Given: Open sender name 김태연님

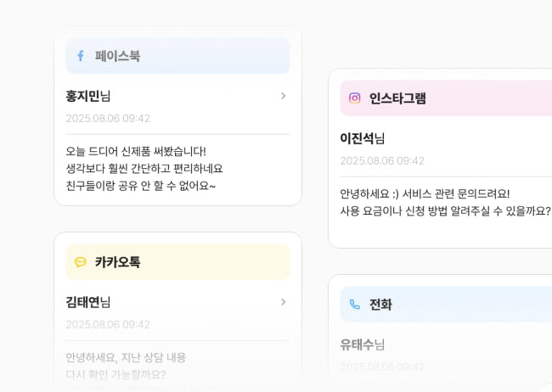Looking at the screenshot, I should coord(88,302).
